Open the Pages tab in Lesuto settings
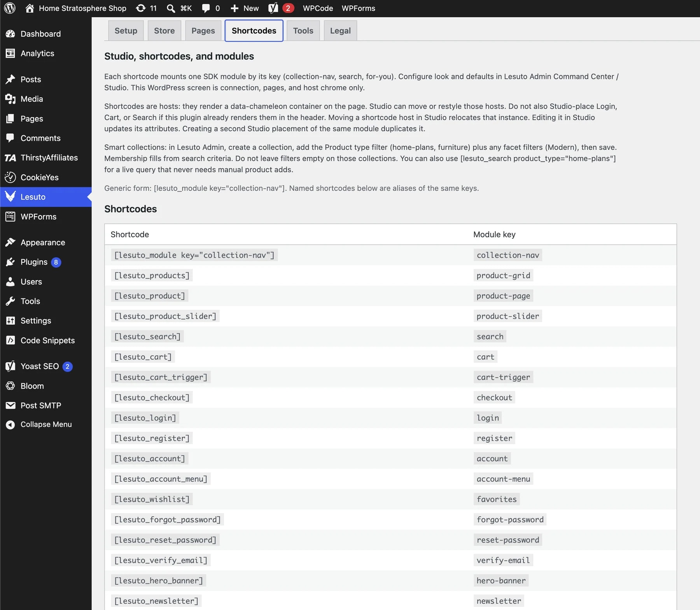The height and width of the screenshot is (610, 700). click(x=203, y=31)
